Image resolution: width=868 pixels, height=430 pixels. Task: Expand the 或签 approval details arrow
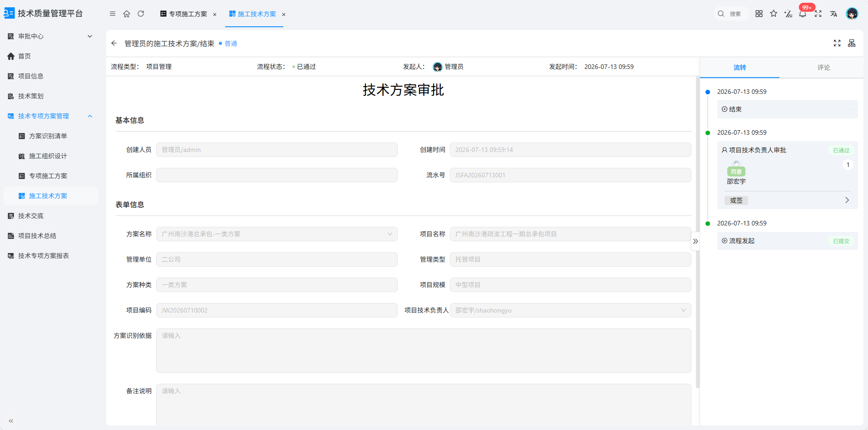847,200
